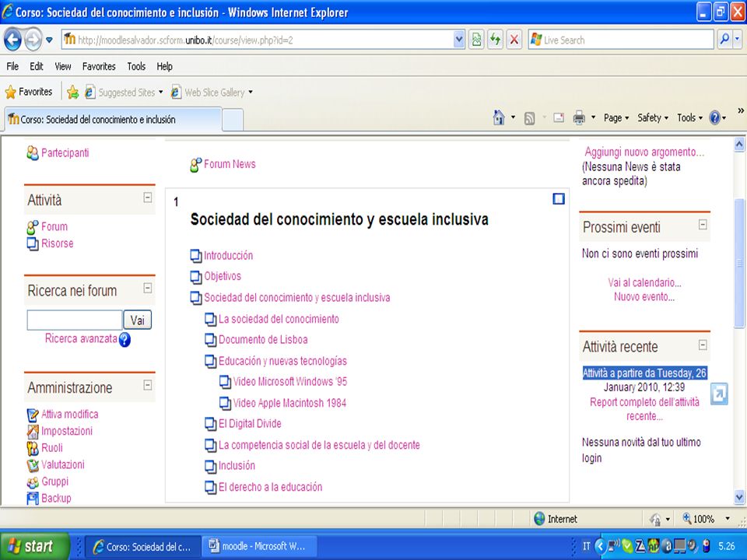
Task: Open the Favorites menu in menu bar
Action: [x=99, y=66]
